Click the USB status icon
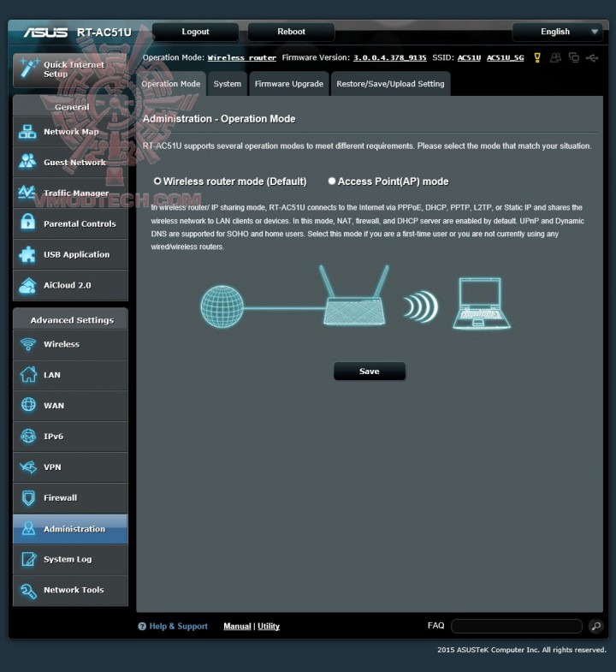 pos(592,57)
